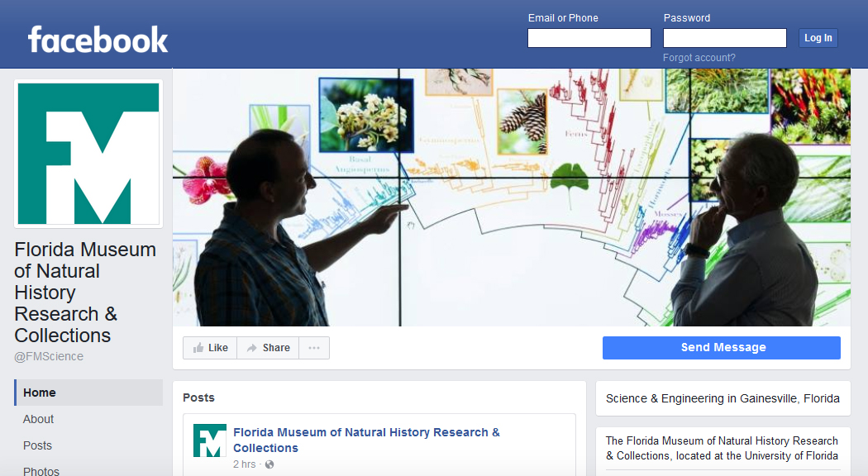Open the cover photo image
Screen dimensions: 868x476
(x=511, y=198)
